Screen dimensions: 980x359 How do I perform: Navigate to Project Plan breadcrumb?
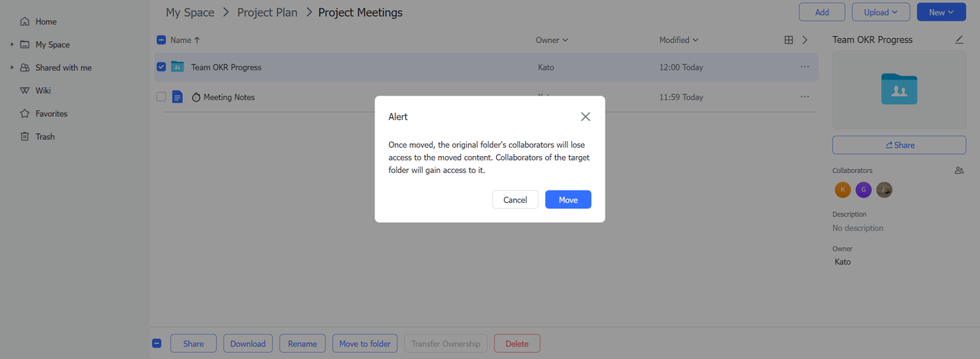[266, 12]
